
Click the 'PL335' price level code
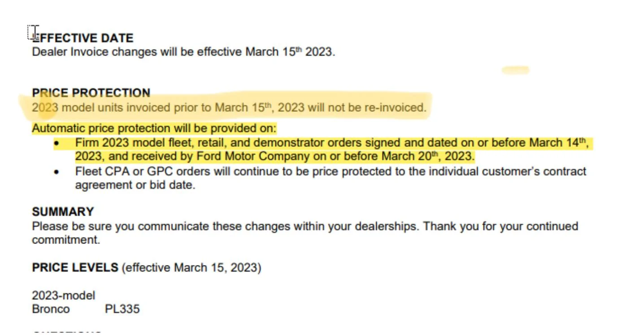[122, 309]
